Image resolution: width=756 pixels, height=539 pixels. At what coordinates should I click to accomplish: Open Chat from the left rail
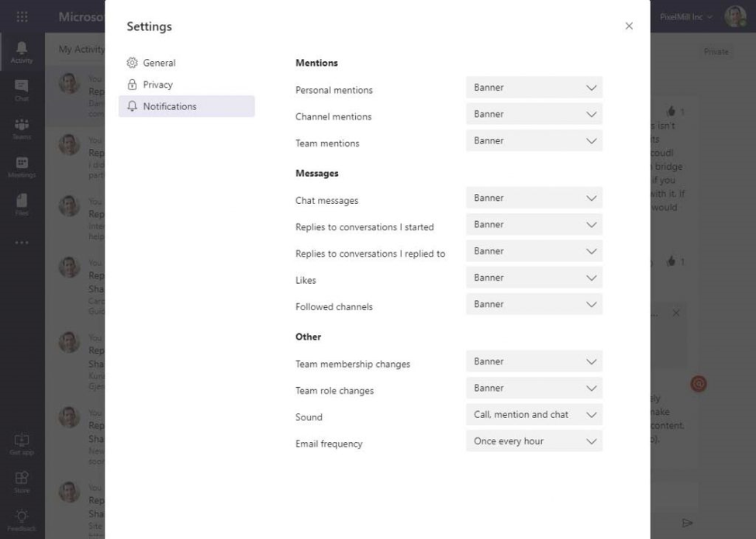click(x=22, y=90)
